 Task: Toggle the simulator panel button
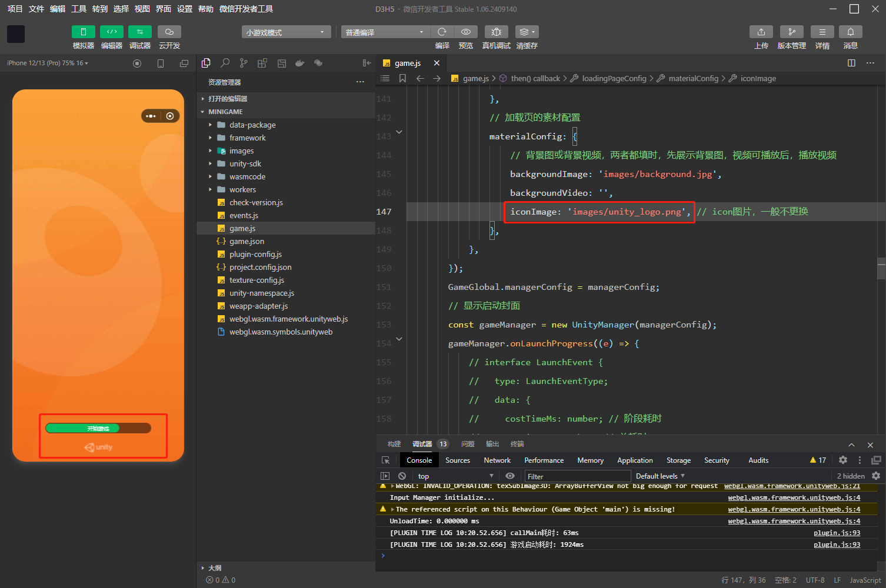[x=83, y=32]
